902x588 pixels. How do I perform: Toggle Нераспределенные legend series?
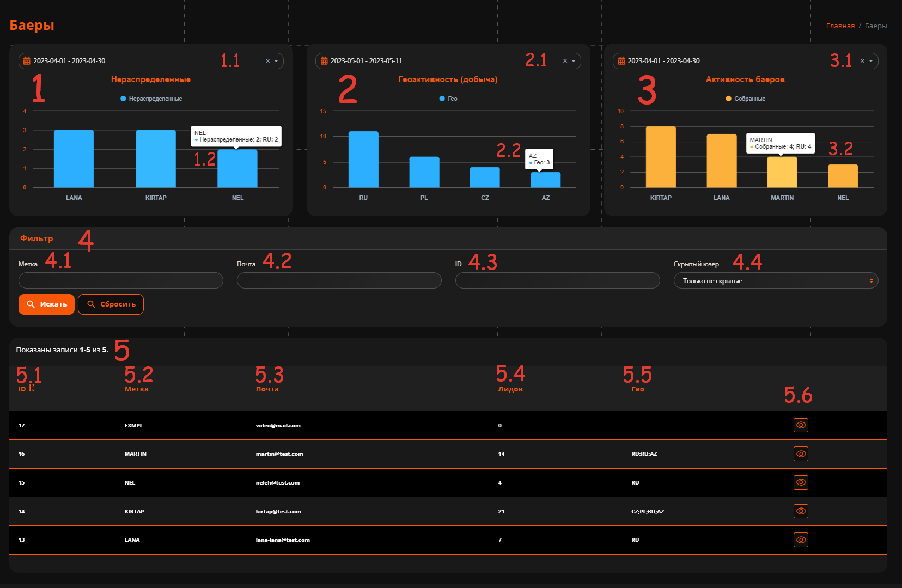pos(151,99)
